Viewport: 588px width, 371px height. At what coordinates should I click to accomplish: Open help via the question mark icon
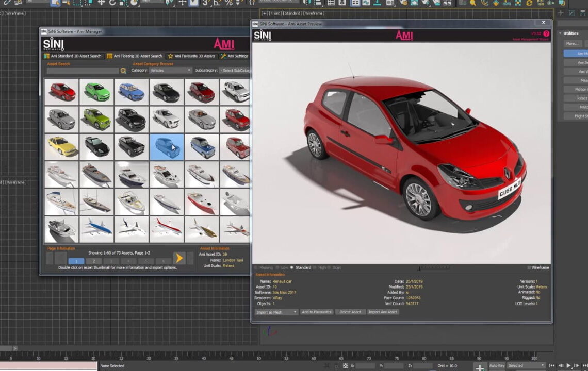click(547, 34)
